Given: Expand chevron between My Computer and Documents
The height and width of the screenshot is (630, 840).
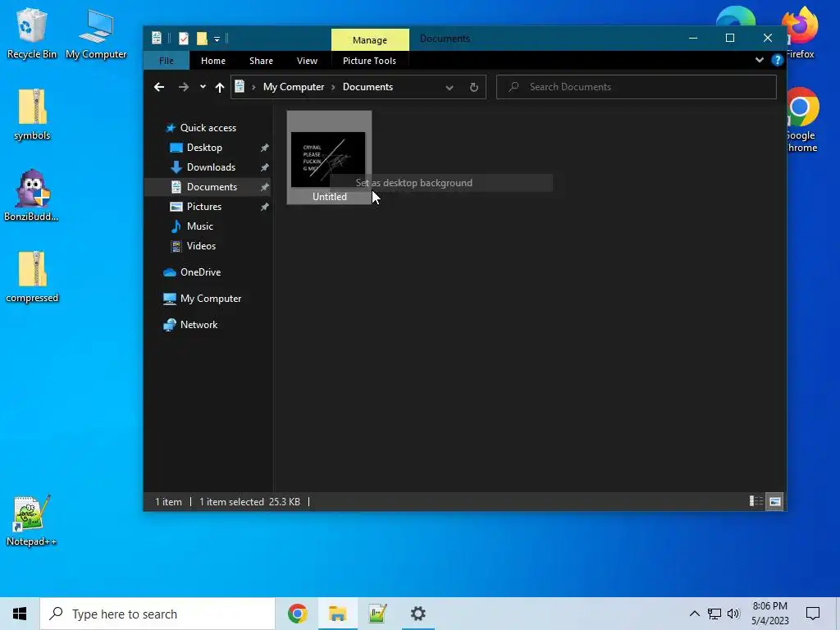Looking at the screenshot, I should [x=333, y=87].
